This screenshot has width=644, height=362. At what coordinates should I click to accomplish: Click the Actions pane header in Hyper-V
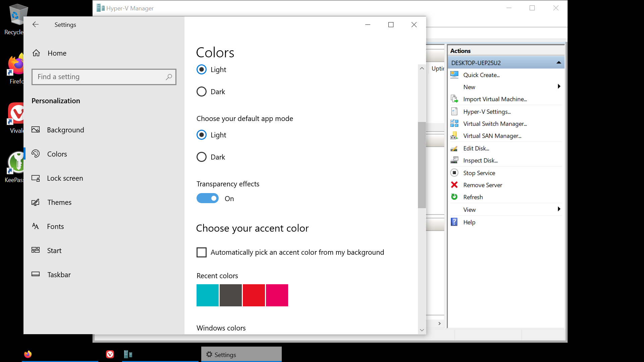[x=506, y=51]
